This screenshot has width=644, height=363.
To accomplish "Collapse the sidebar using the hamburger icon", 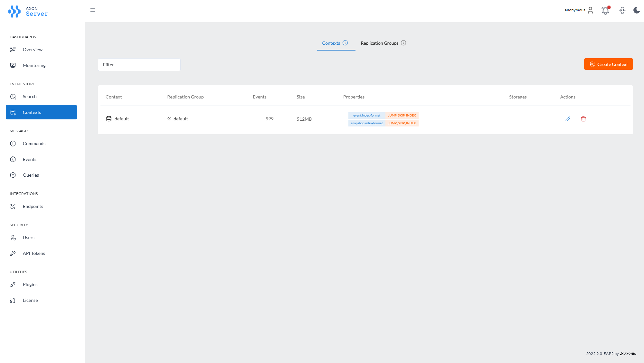I will tap(93, 10).
